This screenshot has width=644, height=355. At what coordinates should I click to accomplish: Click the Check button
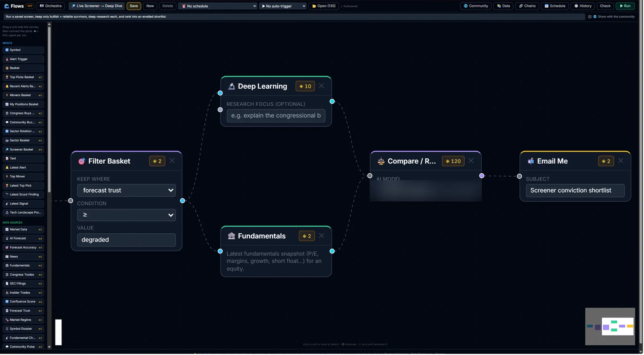[605, 6]
